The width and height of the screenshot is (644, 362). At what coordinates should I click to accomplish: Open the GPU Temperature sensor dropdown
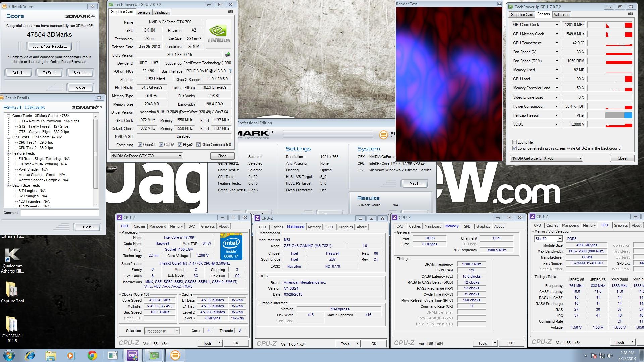click(x=557, y=43)
